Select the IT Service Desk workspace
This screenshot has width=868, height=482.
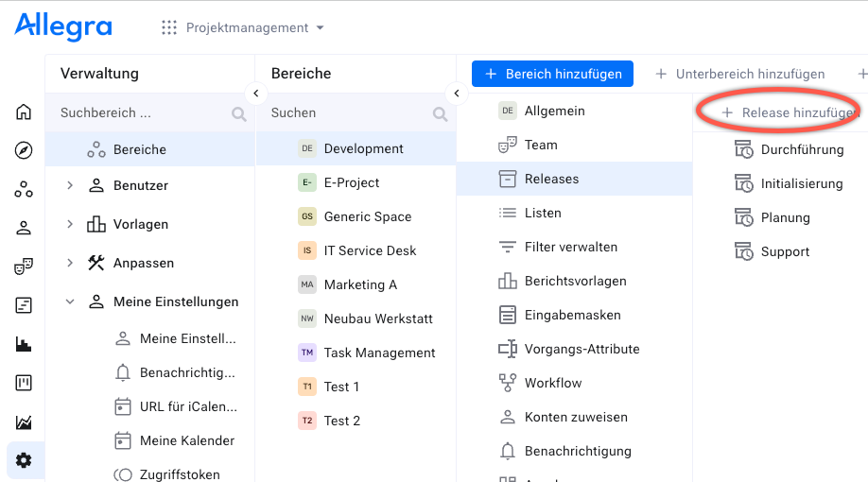click(x=370, y=250)
